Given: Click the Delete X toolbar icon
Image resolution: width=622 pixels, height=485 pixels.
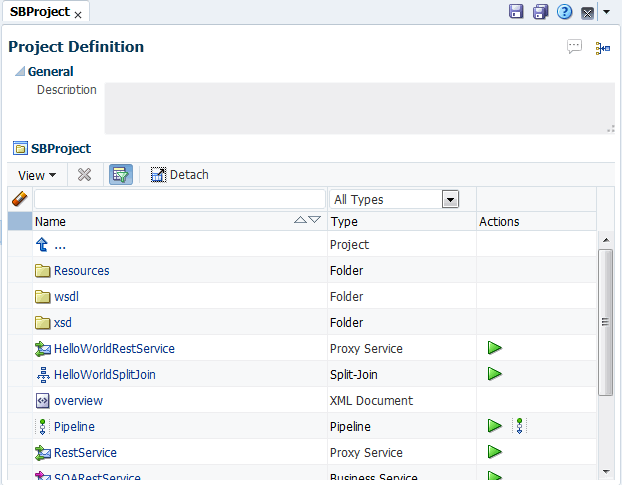Looking at the screenshot, I should (x=84, y=174).
